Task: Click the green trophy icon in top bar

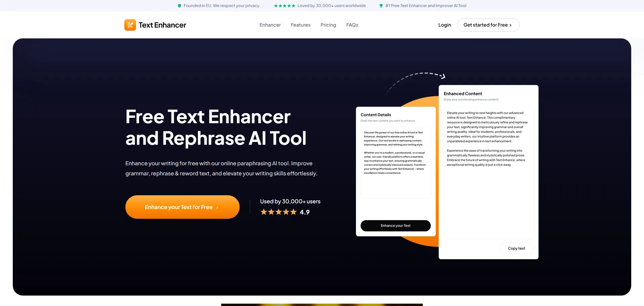Action: [x=381, y=6]
